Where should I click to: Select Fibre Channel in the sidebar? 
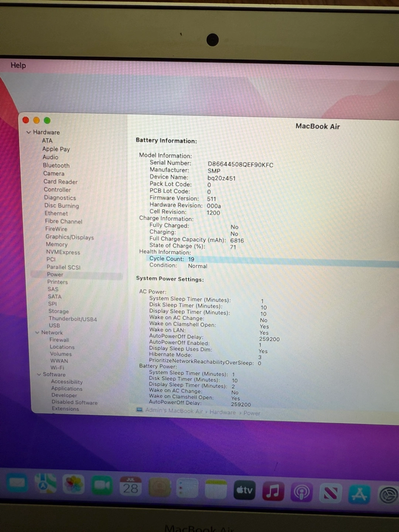point(64,221)
